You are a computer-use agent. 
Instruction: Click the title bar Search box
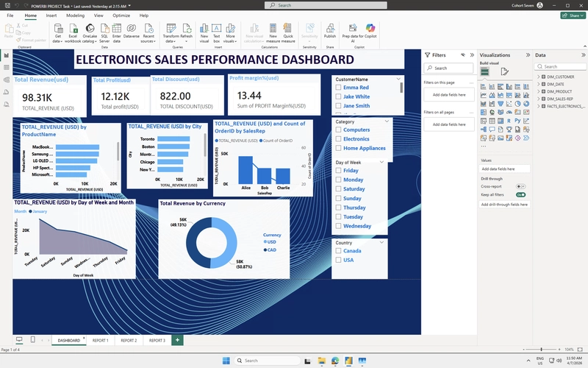pyautogui.click(x=326, y=5)
